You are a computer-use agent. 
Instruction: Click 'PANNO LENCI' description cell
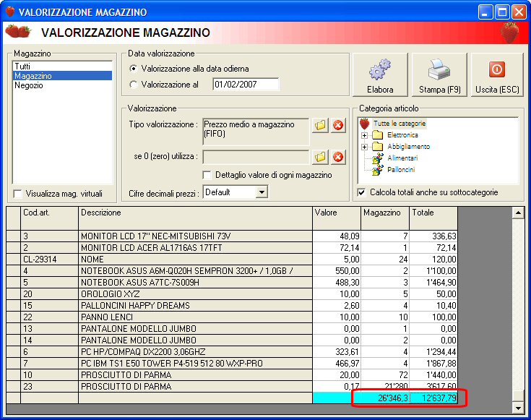coord(195,317)
